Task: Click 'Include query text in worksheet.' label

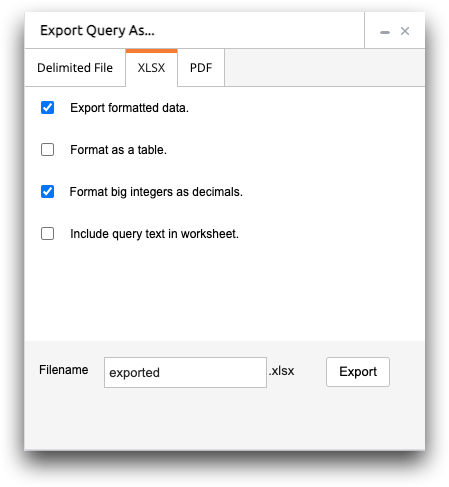Action: pyautogui.click(x=154, y=234)
